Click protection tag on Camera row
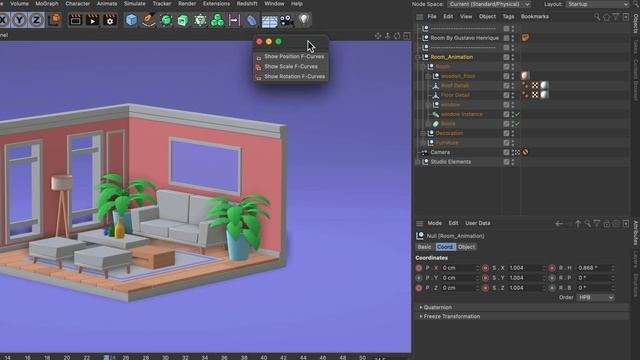This screenshot has height=360, width=640. tap(526, 152)
